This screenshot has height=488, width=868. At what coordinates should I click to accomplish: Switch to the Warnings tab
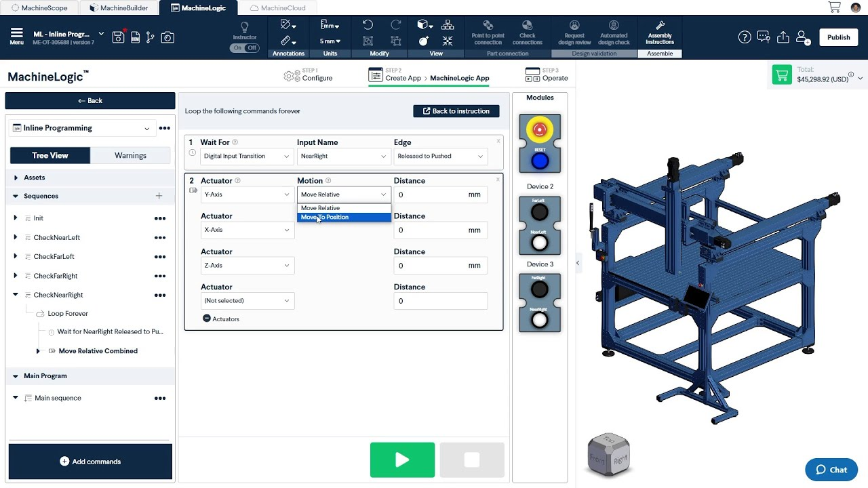click(x=130, y=155)
